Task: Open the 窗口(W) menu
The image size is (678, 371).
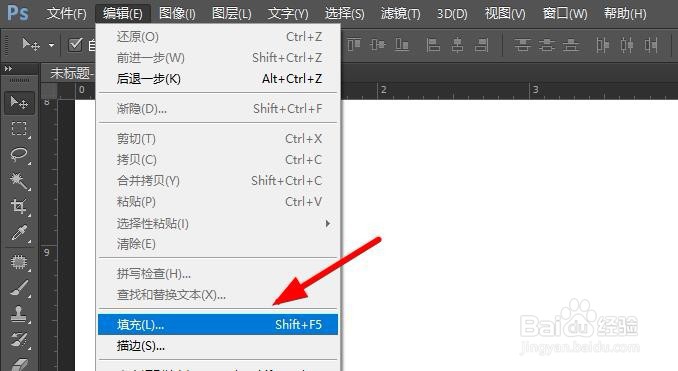Action: click(565, 14)
